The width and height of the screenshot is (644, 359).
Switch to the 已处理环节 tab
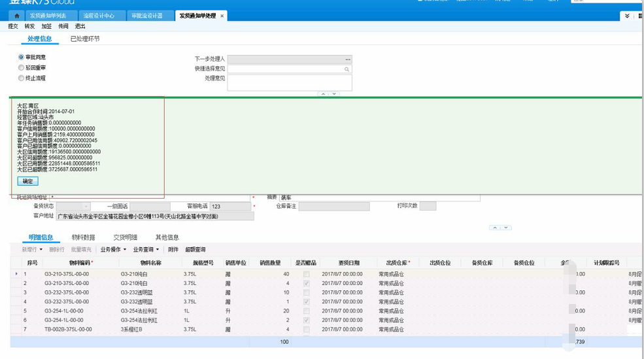click(85, 39)
